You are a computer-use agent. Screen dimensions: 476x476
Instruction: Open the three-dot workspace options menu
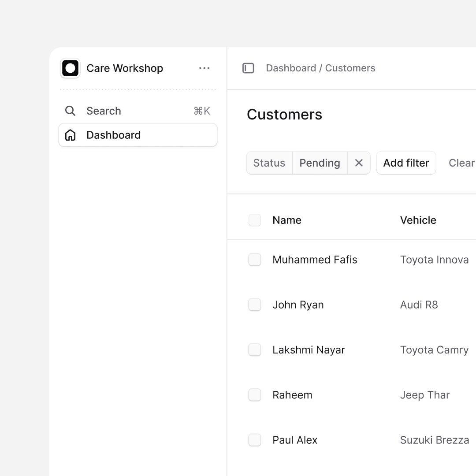[204, 68]
